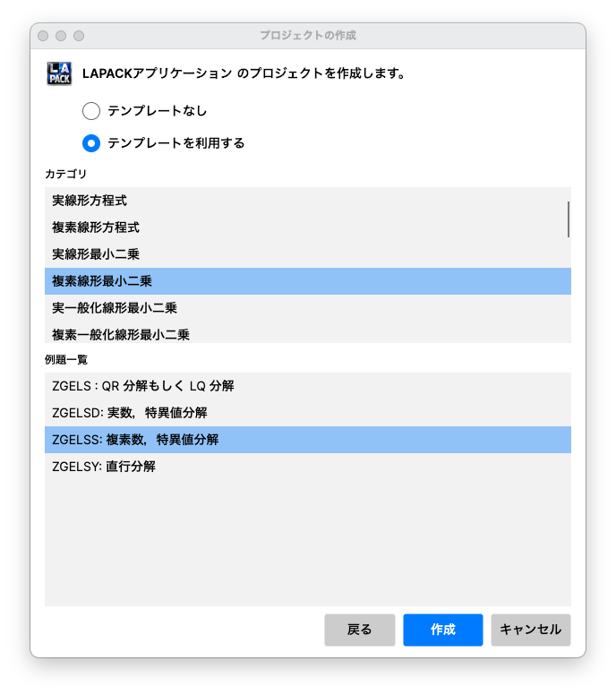Pick the 複素一般化線形最小二乗 category
Screen dimensions: 616x695
coord(308,333)
